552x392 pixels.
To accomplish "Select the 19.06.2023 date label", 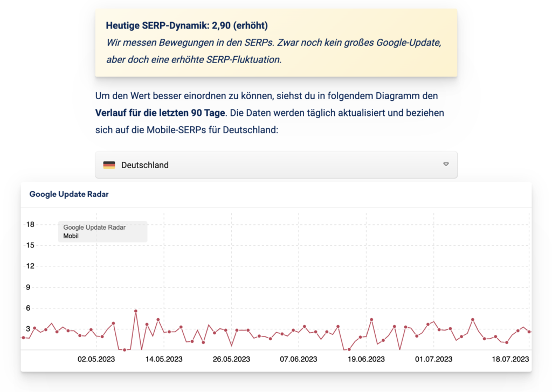I will click(x=366, y=359).
